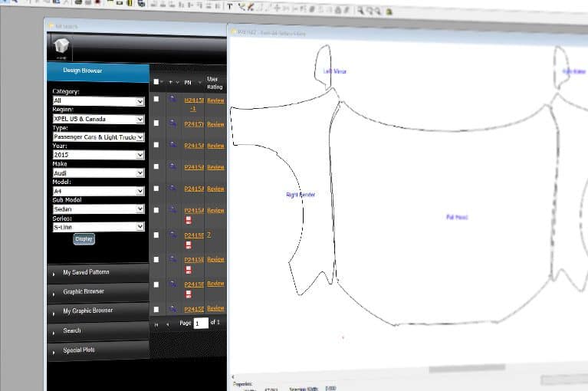The width and height of the screenshot is (588, 391).
Task: Check the box beside the pattern rated 7
Action: (156, 235)
